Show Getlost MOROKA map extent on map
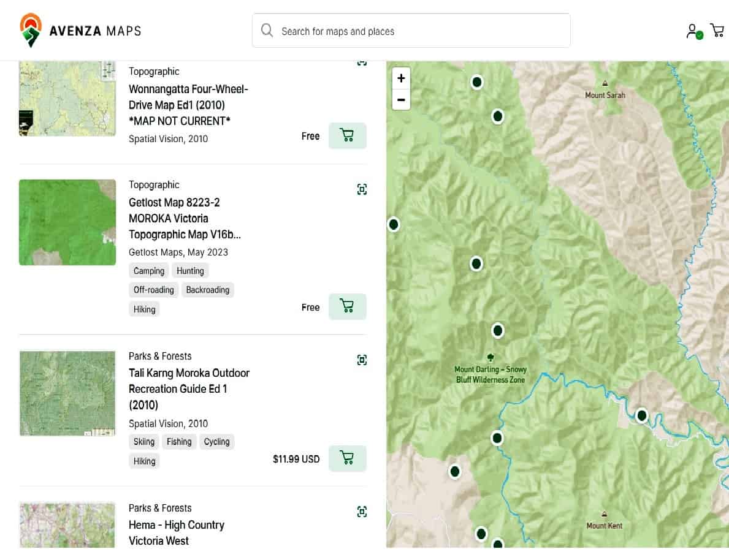The image size is (729, 560). coord(362,189)
